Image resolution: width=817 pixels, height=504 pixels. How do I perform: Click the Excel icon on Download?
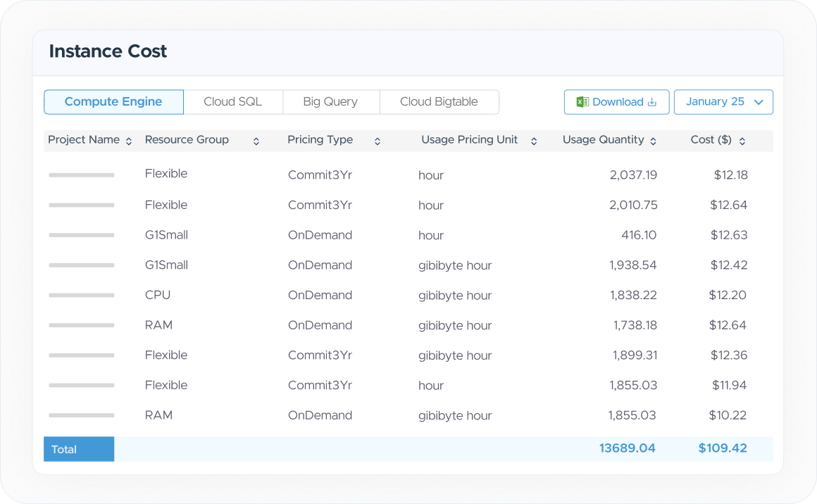click(x=582, y=102)
